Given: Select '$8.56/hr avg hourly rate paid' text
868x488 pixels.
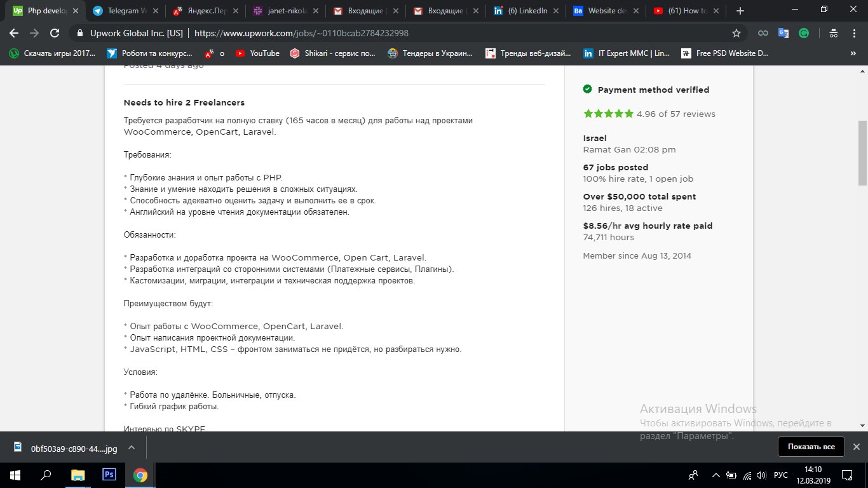Looking at the screenshot, I should (648, 226).
